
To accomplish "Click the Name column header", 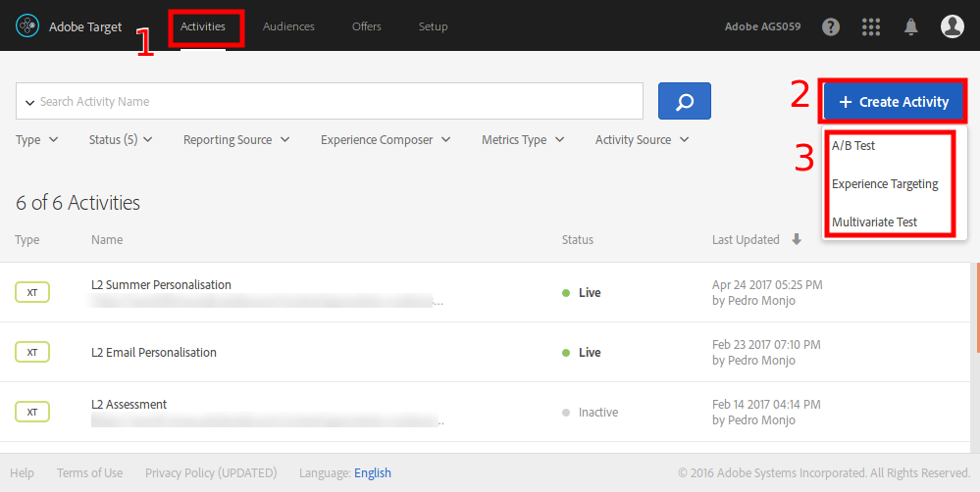I will (107, 240).
